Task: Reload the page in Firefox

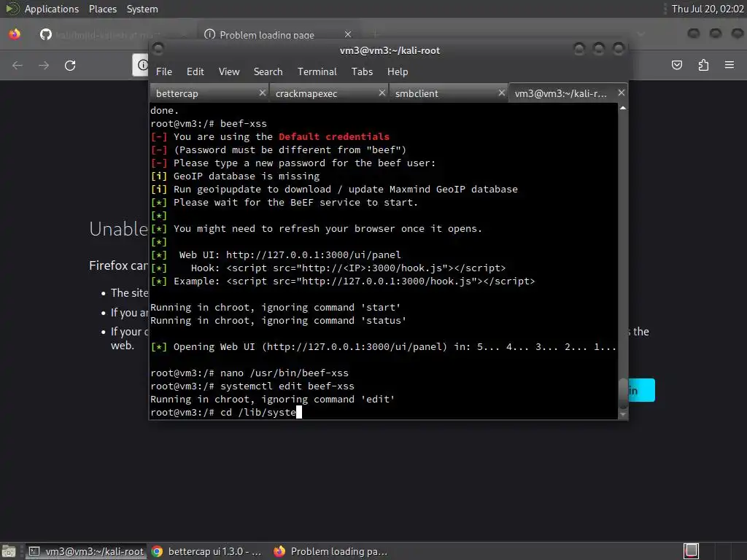Action: click(70, 65)
